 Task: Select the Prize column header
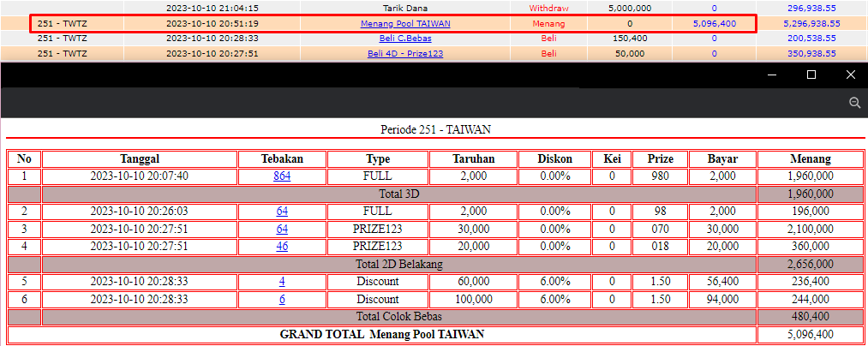[661, 159]
